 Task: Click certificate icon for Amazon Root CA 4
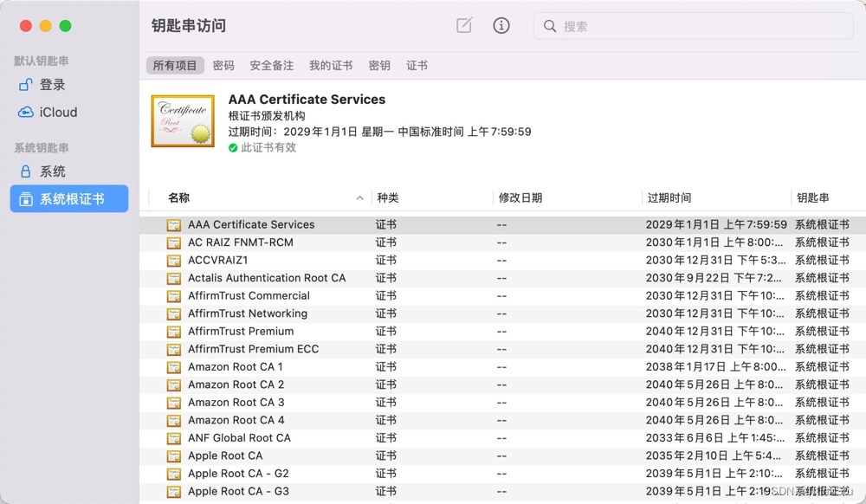coord(174,420)
